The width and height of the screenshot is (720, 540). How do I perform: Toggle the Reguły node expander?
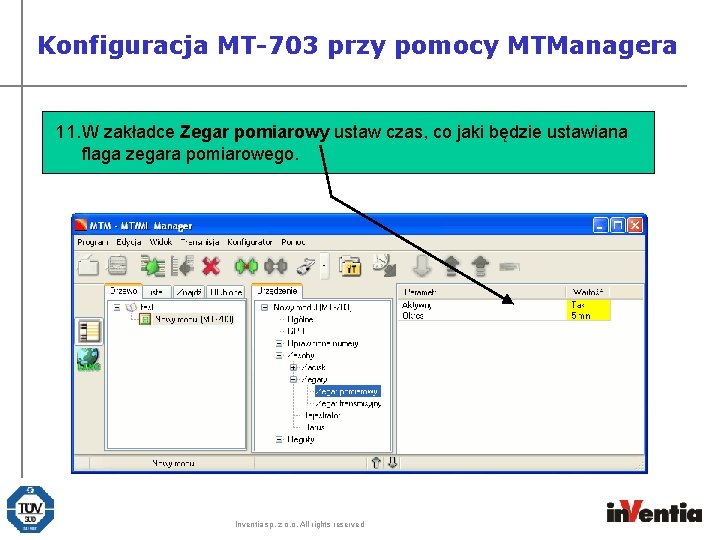tap(279, 439)
